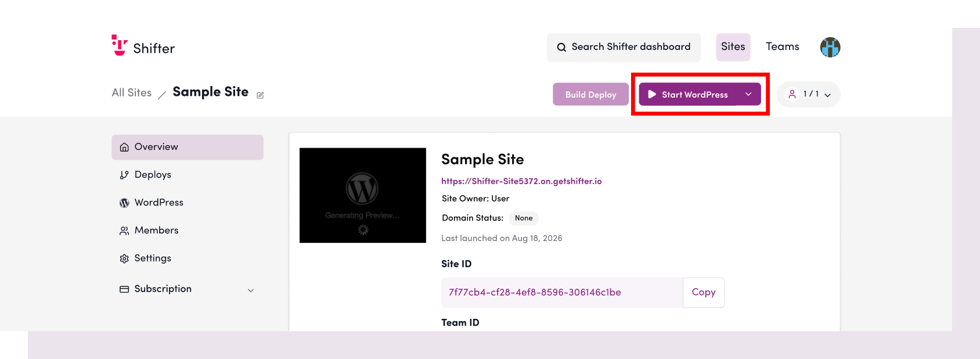Click the Sample Site card heading
This screenshot has height=359, width=980.
pos(482,159)
